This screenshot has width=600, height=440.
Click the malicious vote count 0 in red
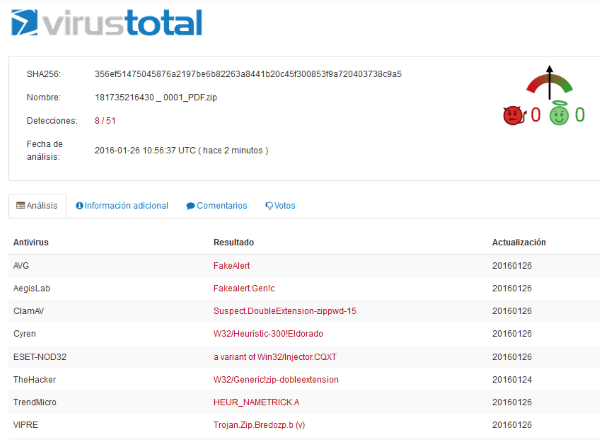pyautogui.click(x=535, y=115)
